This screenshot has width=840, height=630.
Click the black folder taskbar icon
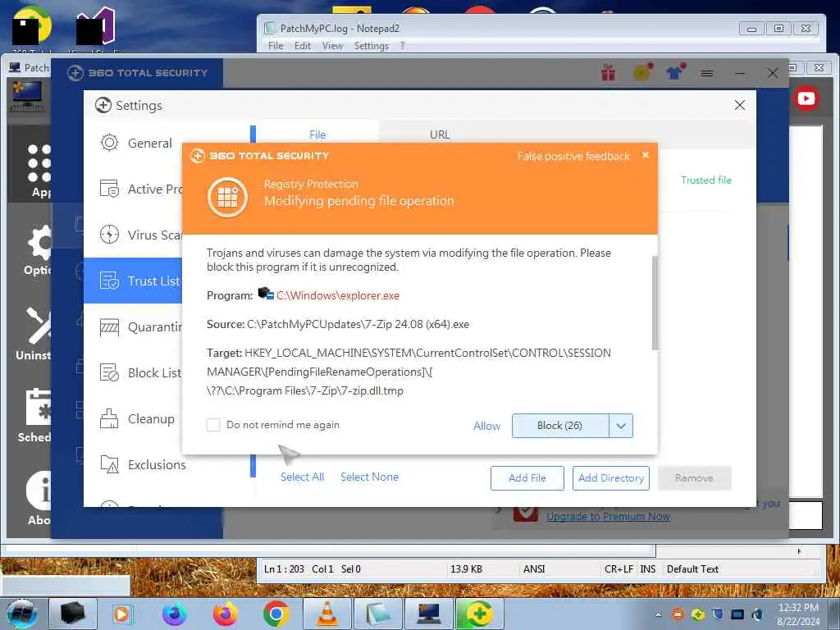(x=73, y=614)
